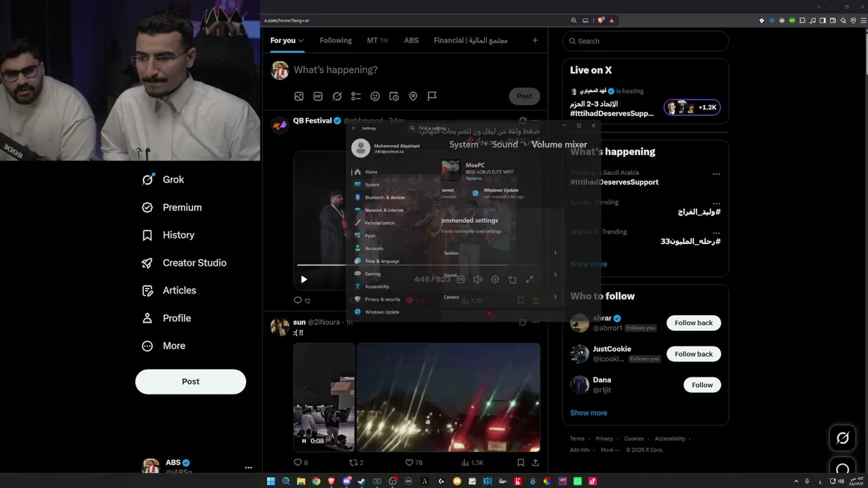Expand the For you tab dropdown

[x=301, y=41]
